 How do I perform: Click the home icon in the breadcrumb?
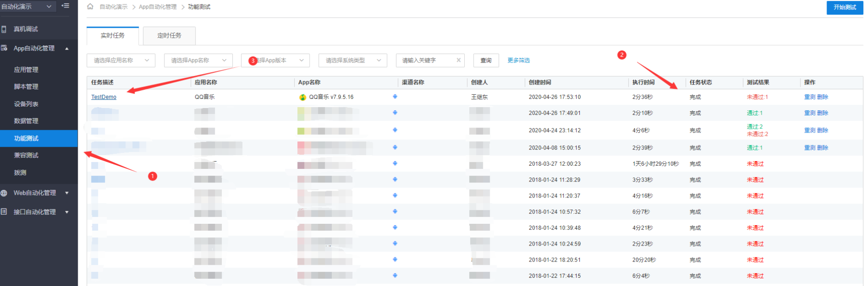(x=90, y=6)
